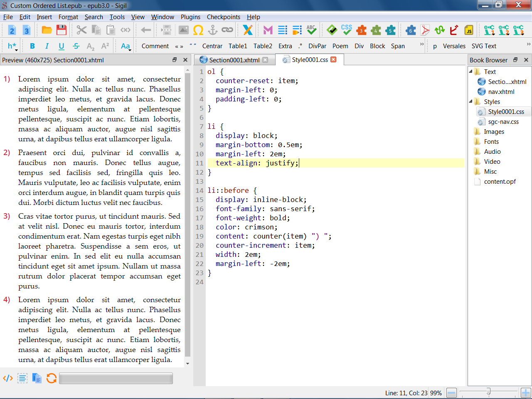Open the h* heading dropdown
Image resolution: width=532 pixels, height=399 pixels.
[12, 46]
